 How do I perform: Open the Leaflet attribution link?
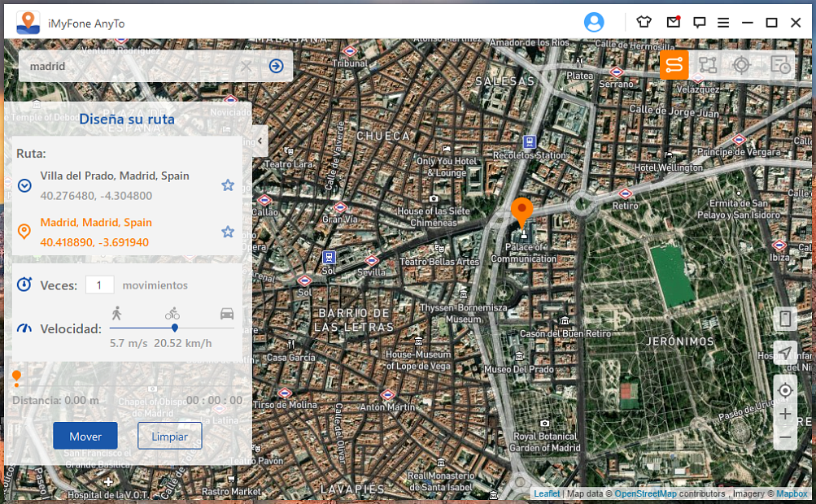[547, 493]
